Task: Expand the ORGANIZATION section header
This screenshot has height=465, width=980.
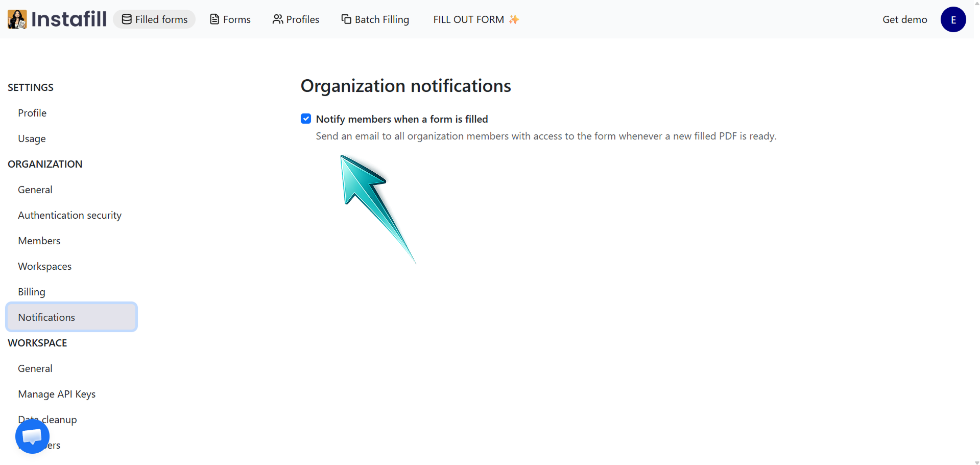Action: (x=45, y=164)
